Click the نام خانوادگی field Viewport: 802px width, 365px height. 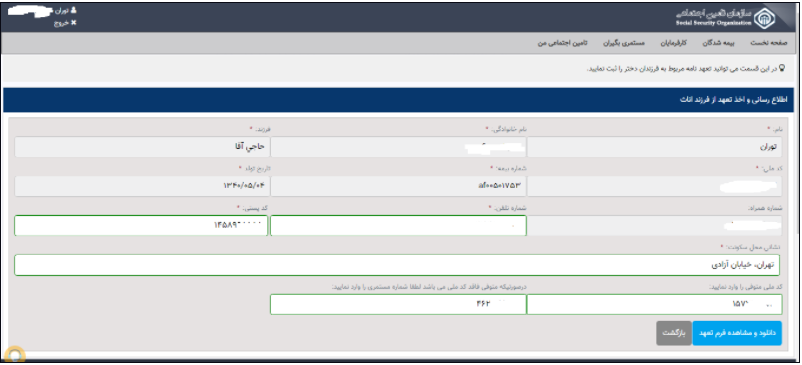pyautogui.click(x=398, y=147)
